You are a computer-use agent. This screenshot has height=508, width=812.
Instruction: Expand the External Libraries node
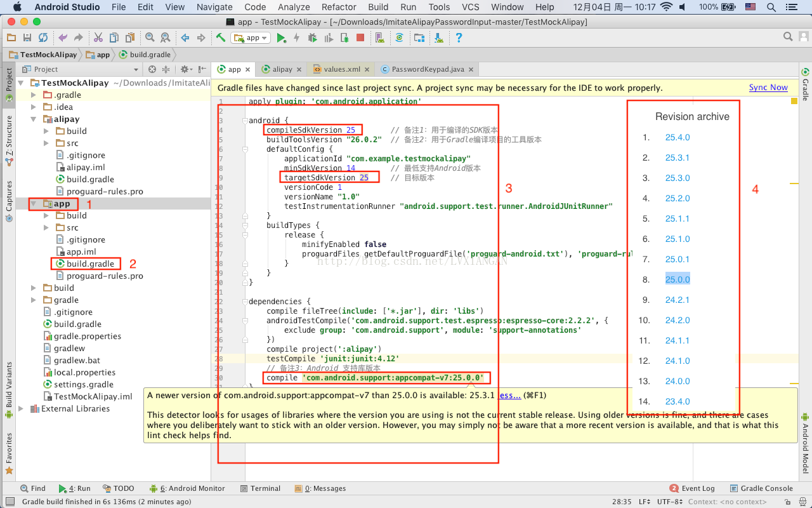point(22,408)
